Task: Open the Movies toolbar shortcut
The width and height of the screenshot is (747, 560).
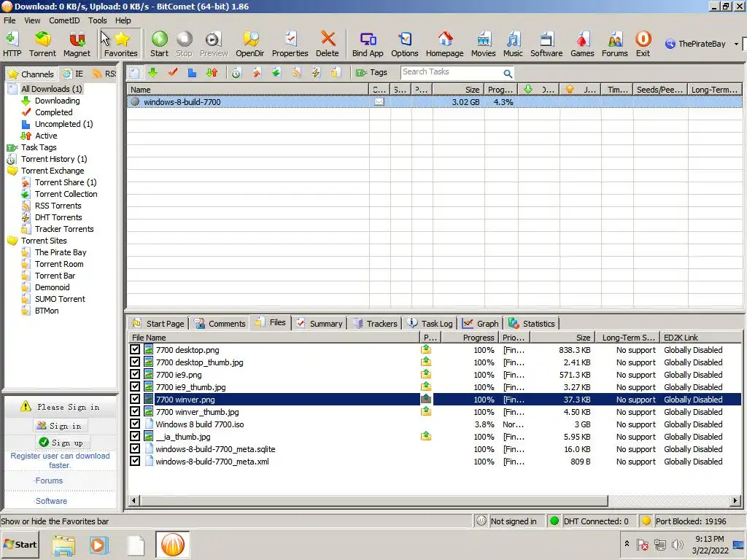Action: [484, 44]
